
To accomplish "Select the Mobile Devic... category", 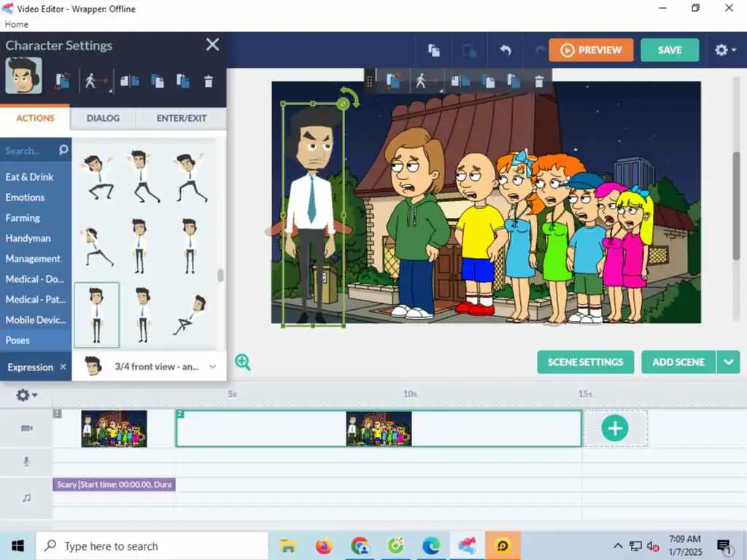I will tap(36, 320).
